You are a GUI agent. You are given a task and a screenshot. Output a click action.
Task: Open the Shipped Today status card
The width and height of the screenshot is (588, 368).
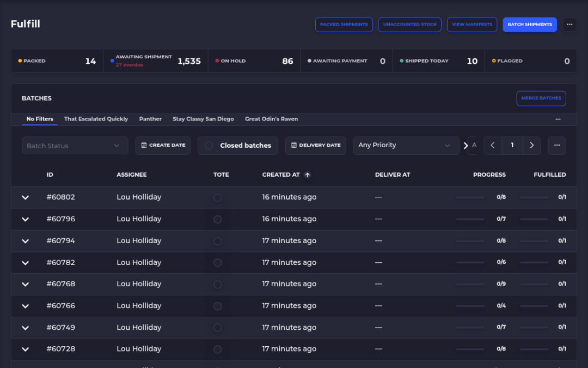(x=439, y=61)
